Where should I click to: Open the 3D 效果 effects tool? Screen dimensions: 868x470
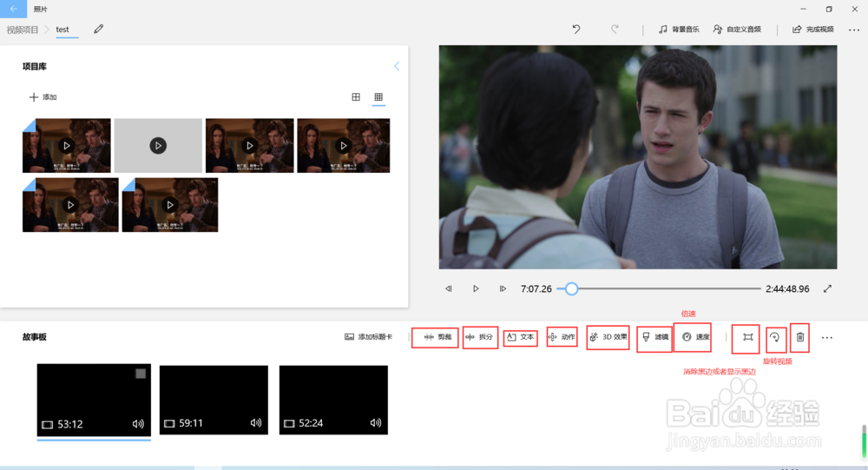pyautogui.click(x=608, y=337)
